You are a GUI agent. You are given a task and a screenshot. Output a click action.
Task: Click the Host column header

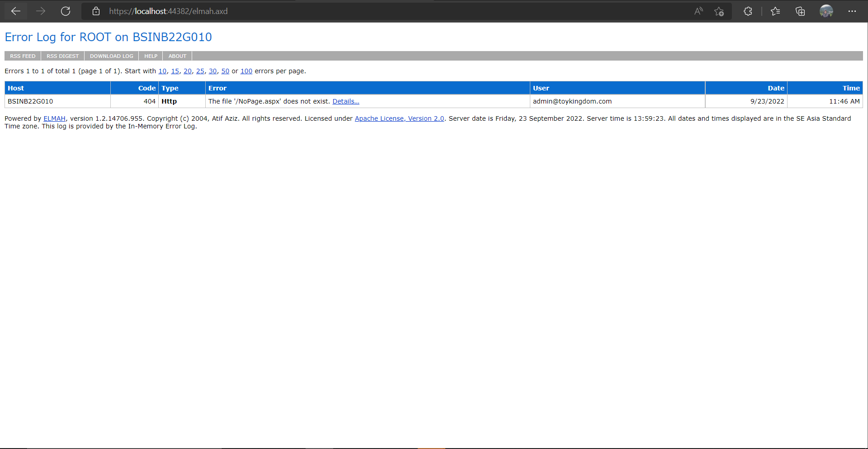57,88
